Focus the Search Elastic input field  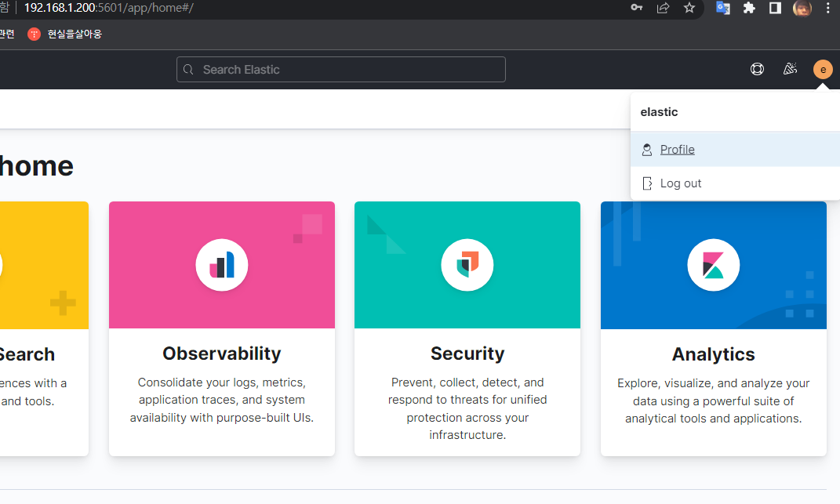pos(340,70)
